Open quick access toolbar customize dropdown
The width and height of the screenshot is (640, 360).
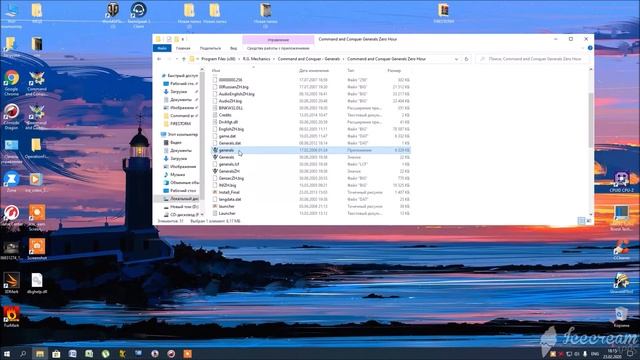pyautogui.click(x=182, y=39)
